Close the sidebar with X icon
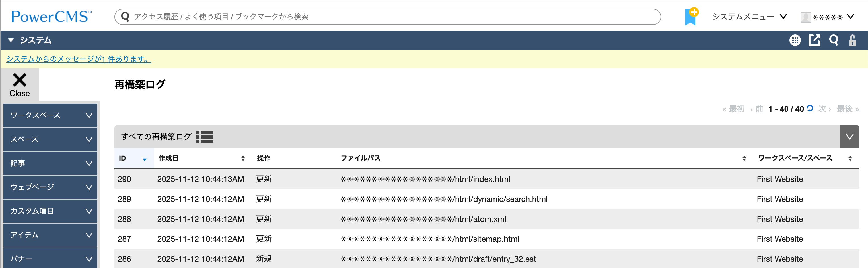The height and width of the screenshot is (268, 868). (x=20, y=84)
